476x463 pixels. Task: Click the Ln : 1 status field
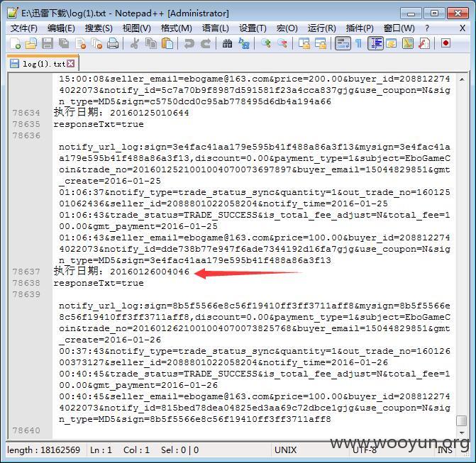point(101,450)
